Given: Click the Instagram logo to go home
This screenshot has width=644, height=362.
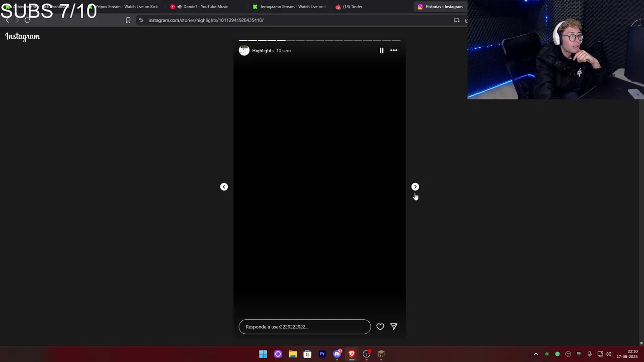Looking at the screenshot, I should pos(23,36).
